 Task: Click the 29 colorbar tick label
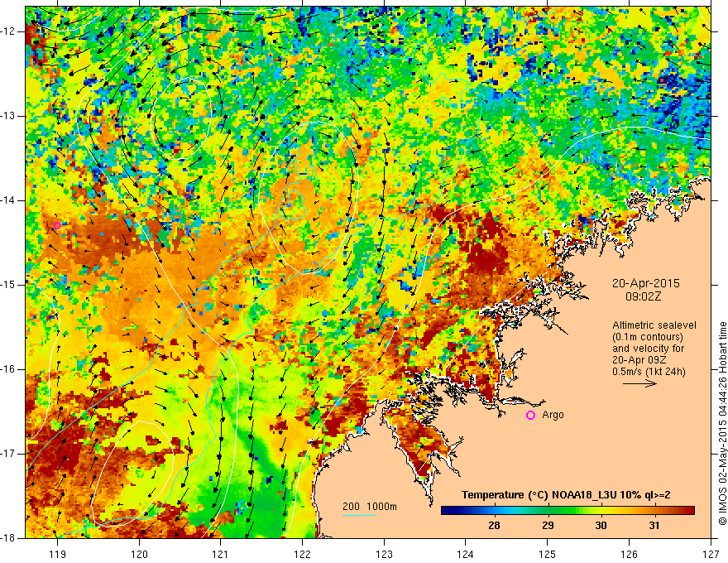(548, 526)
